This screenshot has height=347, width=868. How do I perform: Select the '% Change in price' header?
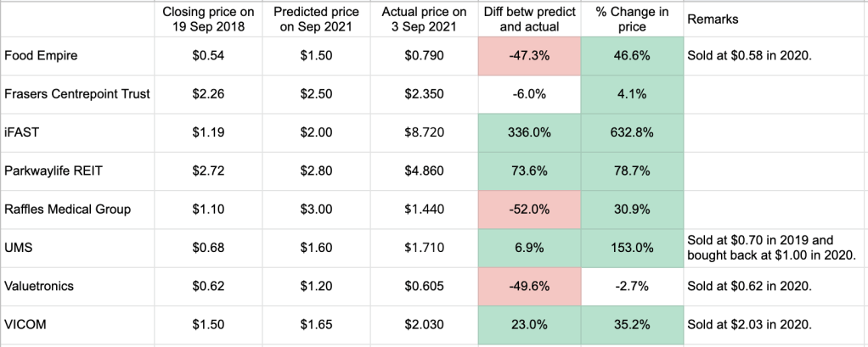pyautogui.click(x=631, y=19)
